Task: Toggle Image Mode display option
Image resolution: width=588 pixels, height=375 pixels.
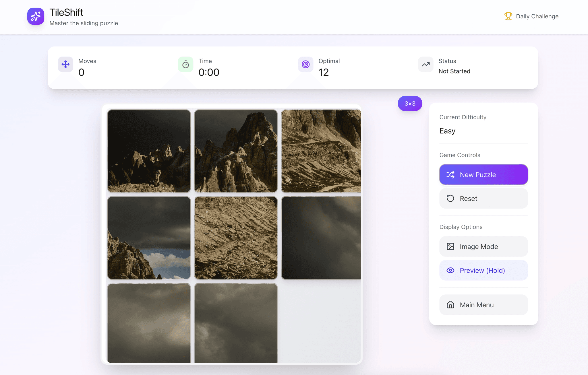Action: (483, 246)
